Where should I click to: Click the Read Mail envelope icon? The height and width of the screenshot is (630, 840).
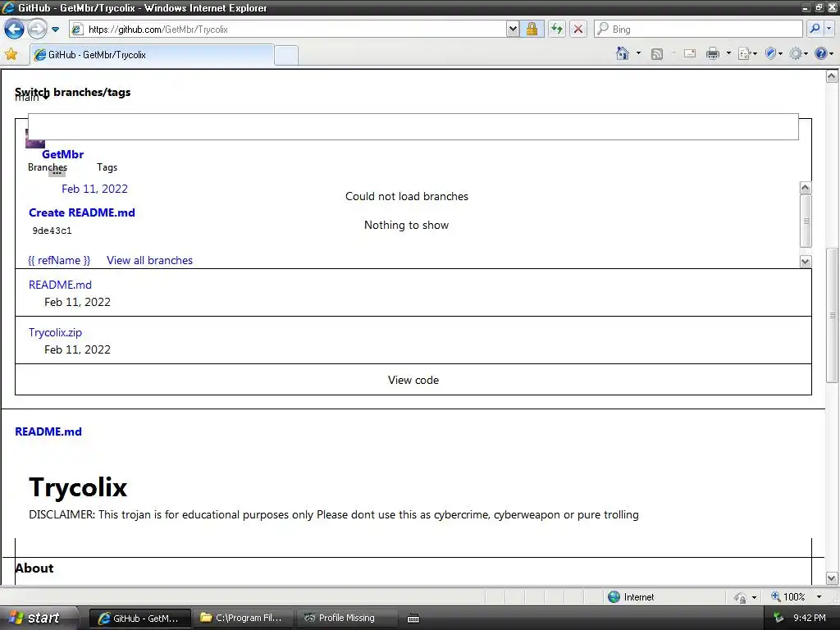tap(690, 53)
